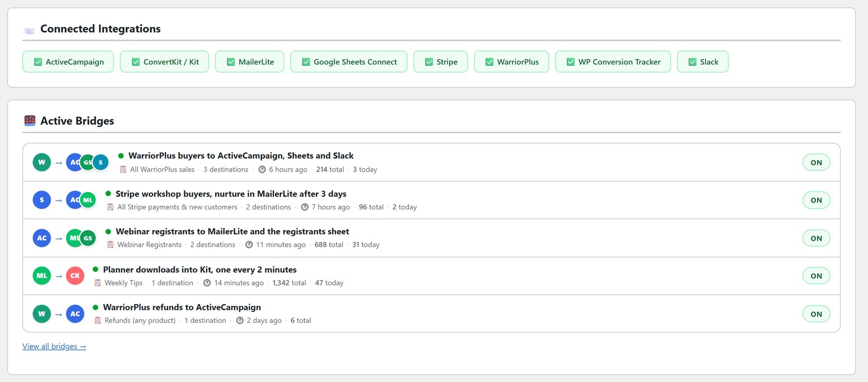
Task: Click the clock icon beside 7 hours ago
Action: [305, 207]
